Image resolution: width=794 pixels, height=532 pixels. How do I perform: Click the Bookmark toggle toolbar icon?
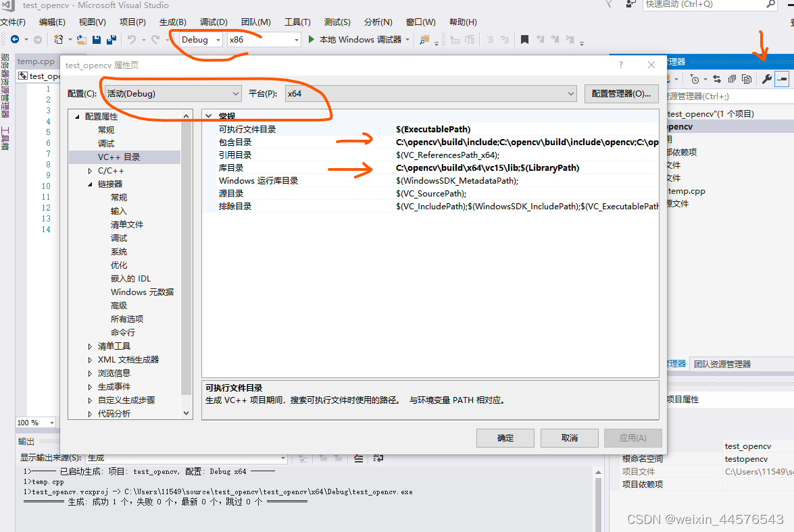pos(524,39)
